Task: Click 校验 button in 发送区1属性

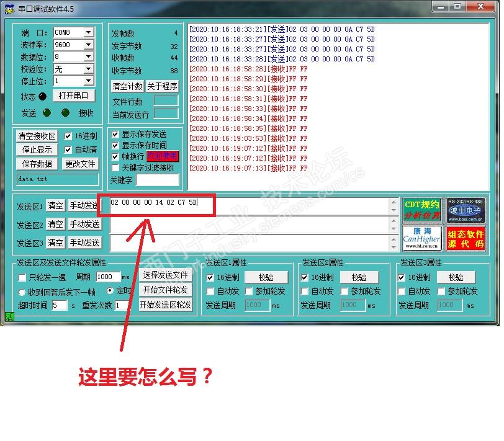Action: pos(266,277)
